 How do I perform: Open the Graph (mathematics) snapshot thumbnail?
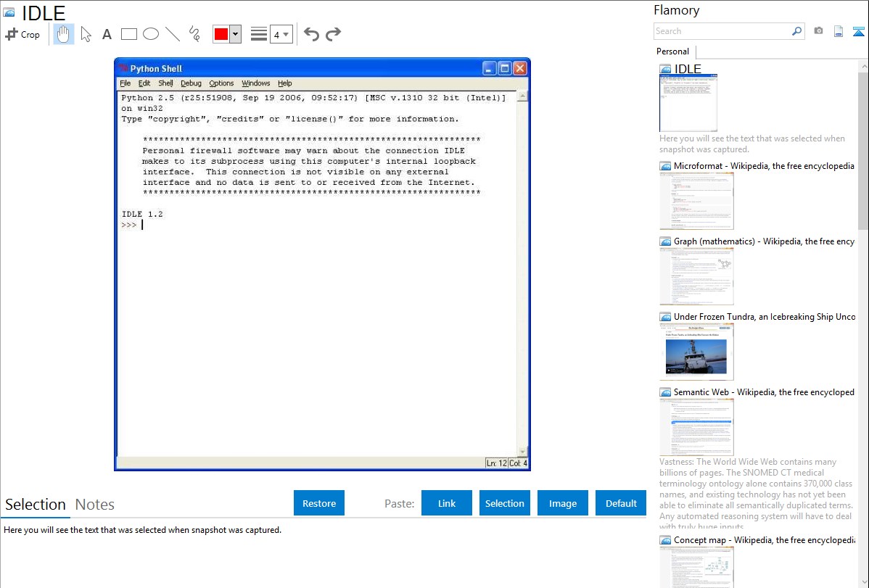[696, 276]
